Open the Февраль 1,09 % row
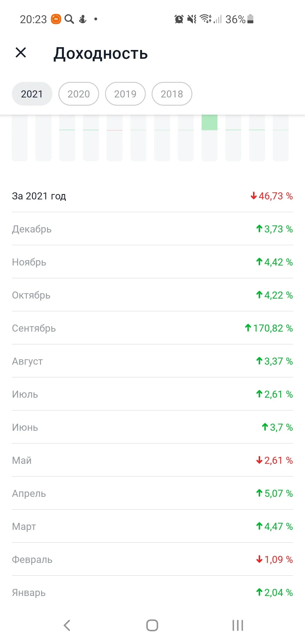Viewport: 305px width, 644px height. 152,559
